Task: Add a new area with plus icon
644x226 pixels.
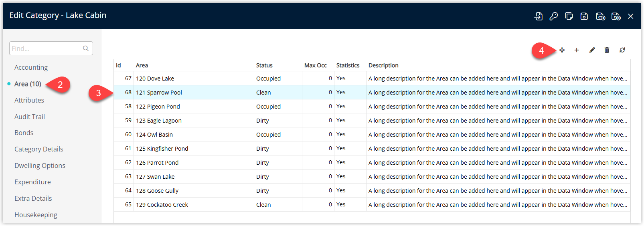Action: point(577,50)
